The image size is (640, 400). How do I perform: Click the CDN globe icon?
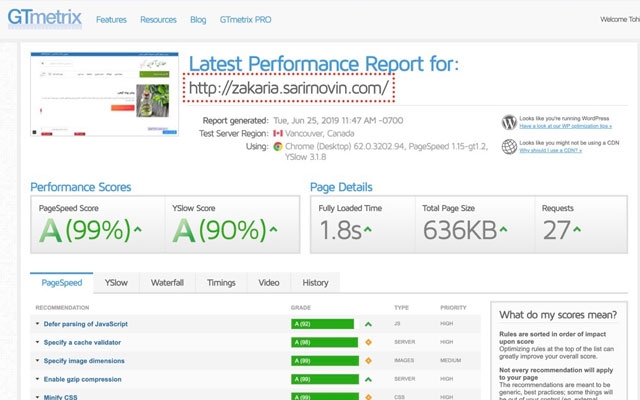click(x=509, y=147)
